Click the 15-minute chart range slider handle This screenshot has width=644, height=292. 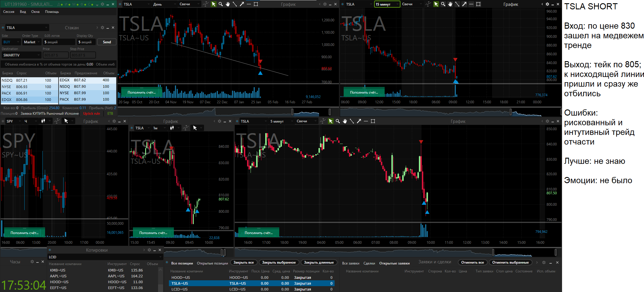tap(511, 112)
